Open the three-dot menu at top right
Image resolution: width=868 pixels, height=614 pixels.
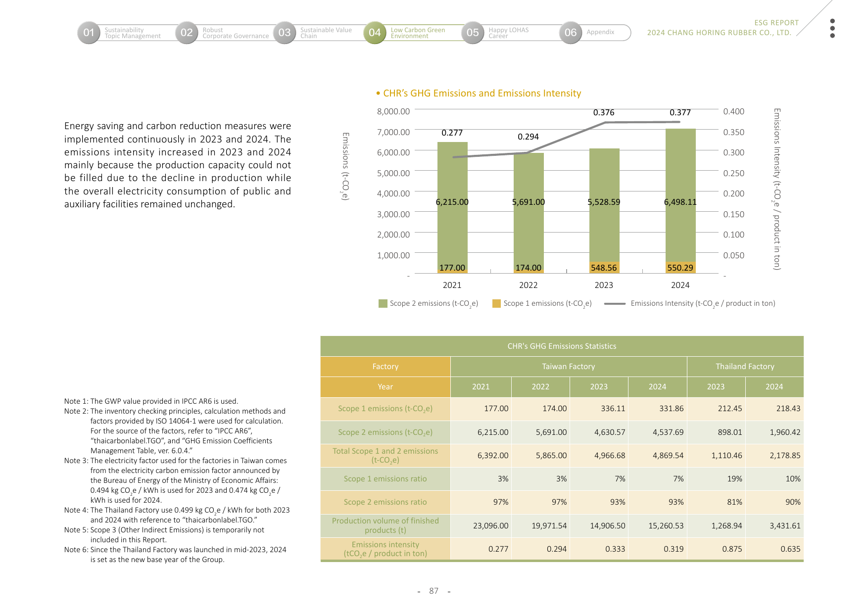tap(832, 28)
